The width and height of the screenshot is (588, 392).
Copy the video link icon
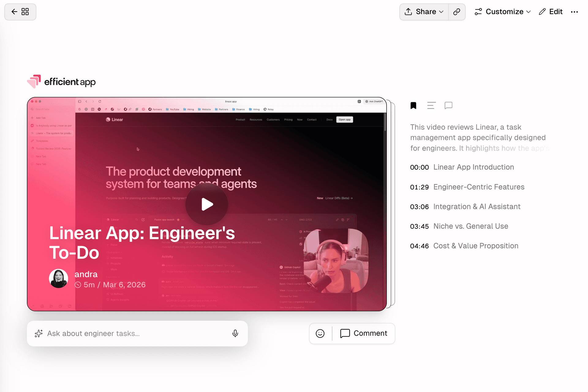(x=457, y=12)
